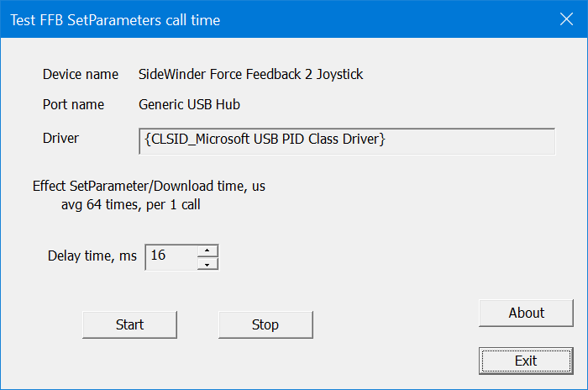
Task: Close the Test FFB window
Action: 566,18
